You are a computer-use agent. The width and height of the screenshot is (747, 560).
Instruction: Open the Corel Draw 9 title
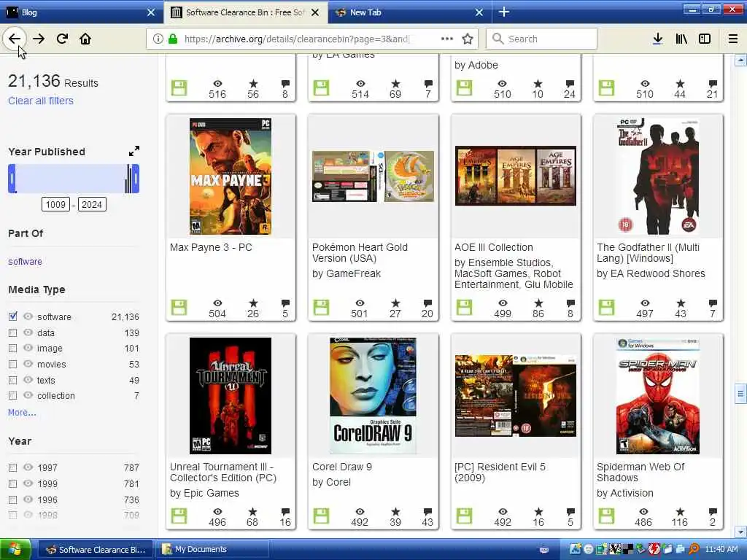tap(342, 467)
